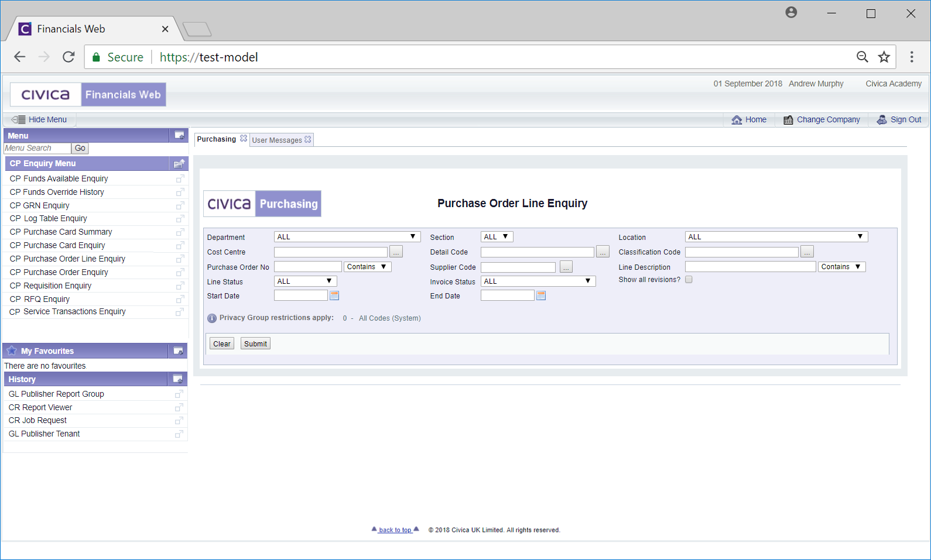The width and height of the screenshot is (931, 560).
Task: Click popout icon beside CP Purchase Card Summary
Action: point(180,232)
